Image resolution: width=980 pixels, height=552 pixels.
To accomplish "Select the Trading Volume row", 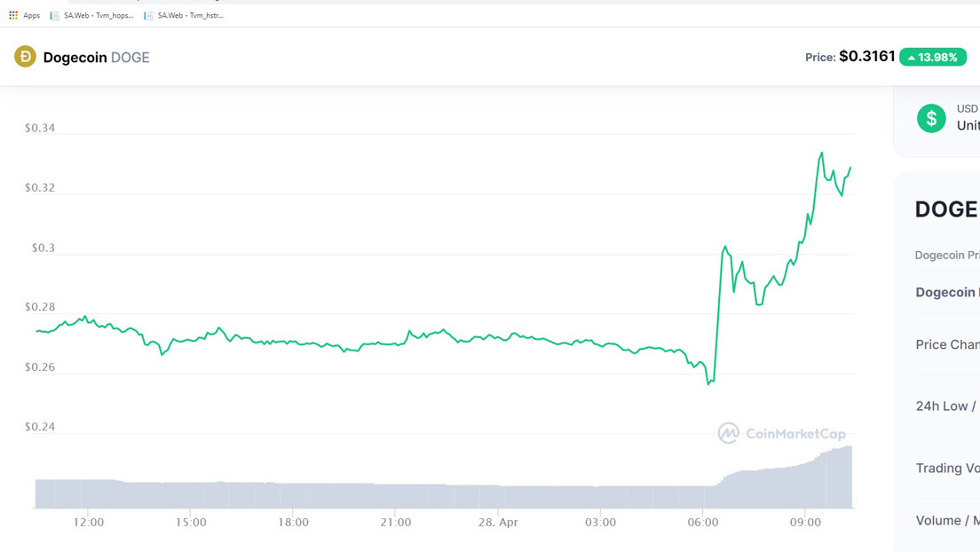I will 947,468.
